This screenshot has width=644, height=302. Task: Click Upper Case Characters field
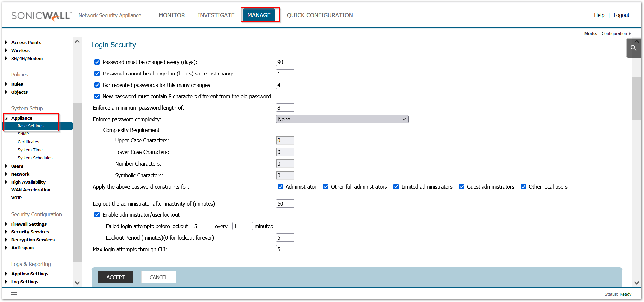coord(285,140)
